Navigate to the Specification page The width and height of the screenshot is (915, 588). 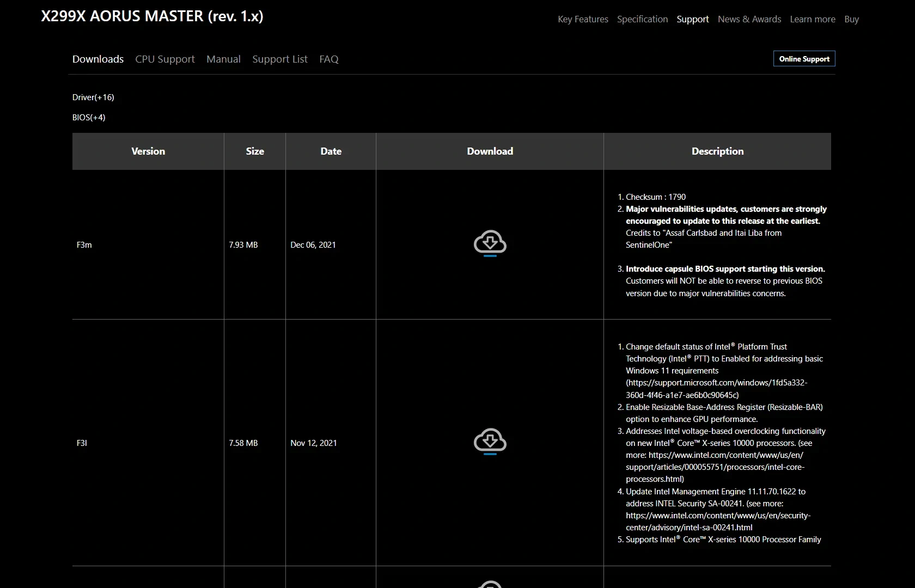click(x=642, y=19)
